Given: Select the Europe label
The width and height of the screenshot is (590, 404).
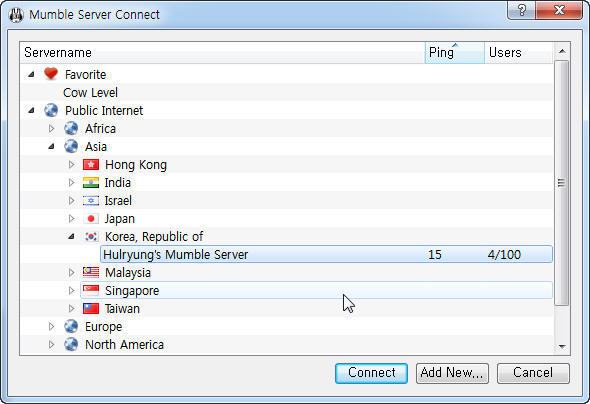Looking at the screenshot, I should click(103, 326).
